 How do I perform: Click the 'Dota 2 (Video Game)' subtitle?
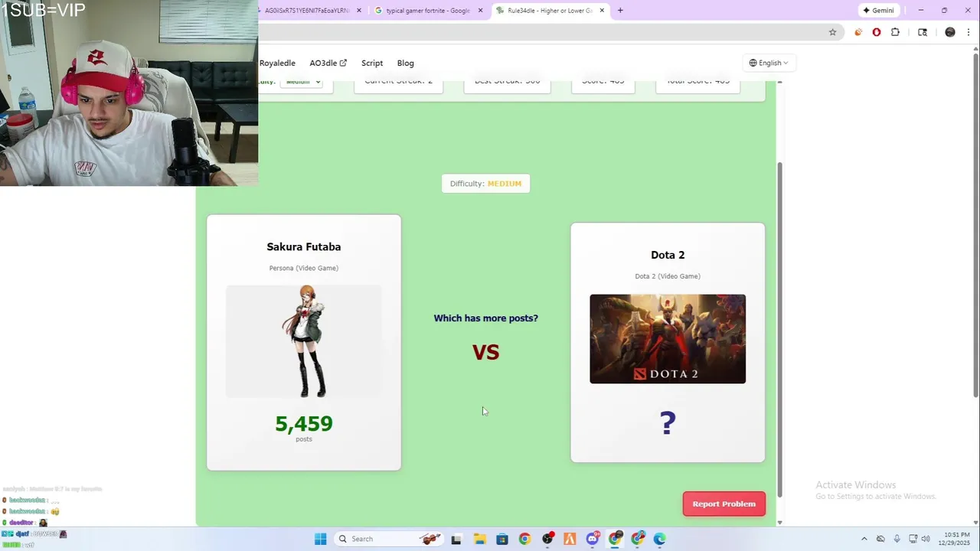tap(668, 276)
